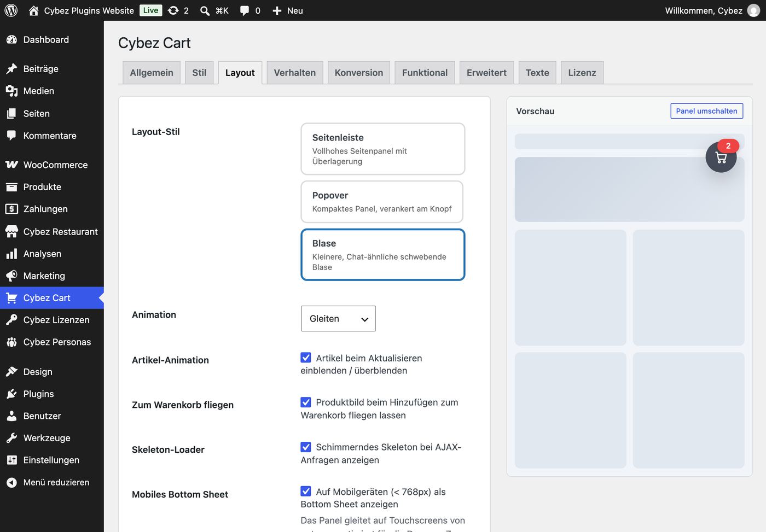Click the home icon for Cybez Plugins Website
This screenshot has width=766, height=532.
click(34, 10)
